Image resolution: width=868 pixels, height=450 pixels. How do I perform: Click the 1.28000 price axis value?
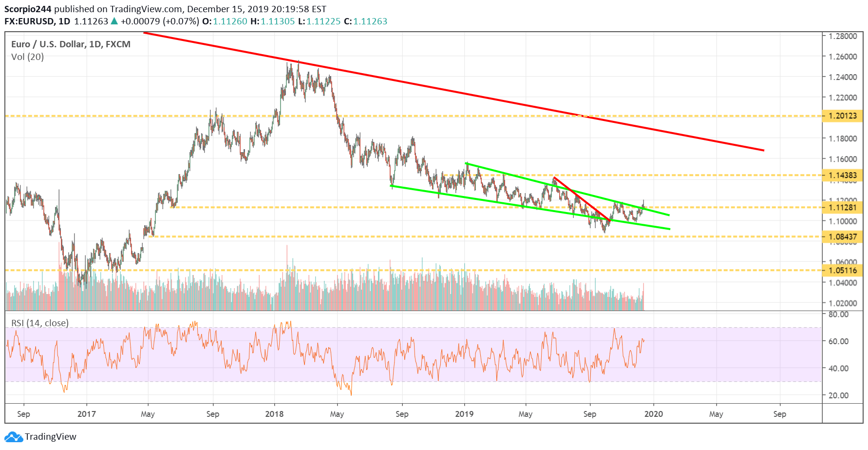tap(843, 36)
